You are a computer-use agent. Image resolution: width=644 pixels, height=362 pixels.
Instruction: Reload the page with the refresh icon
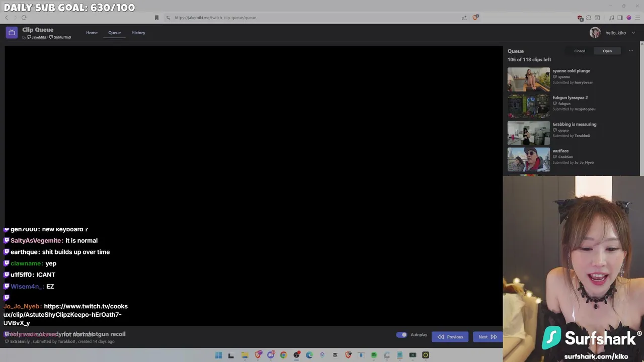point(24,18)
